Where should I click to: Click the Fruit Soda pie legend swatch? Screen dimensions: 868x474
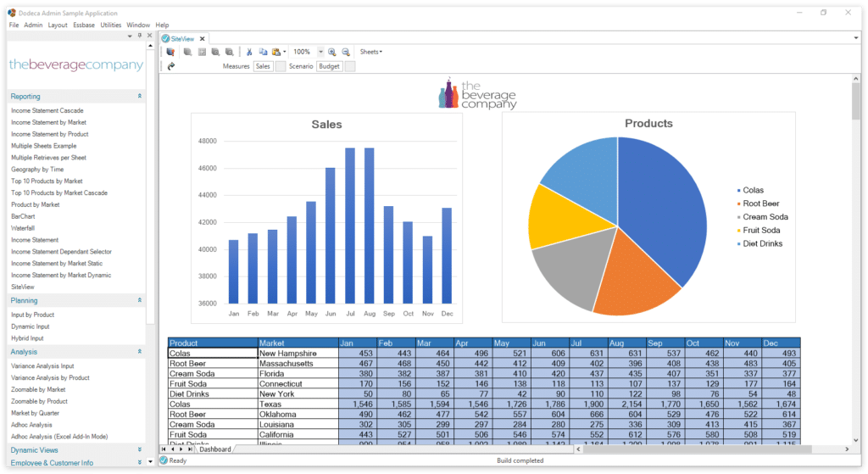738,231
